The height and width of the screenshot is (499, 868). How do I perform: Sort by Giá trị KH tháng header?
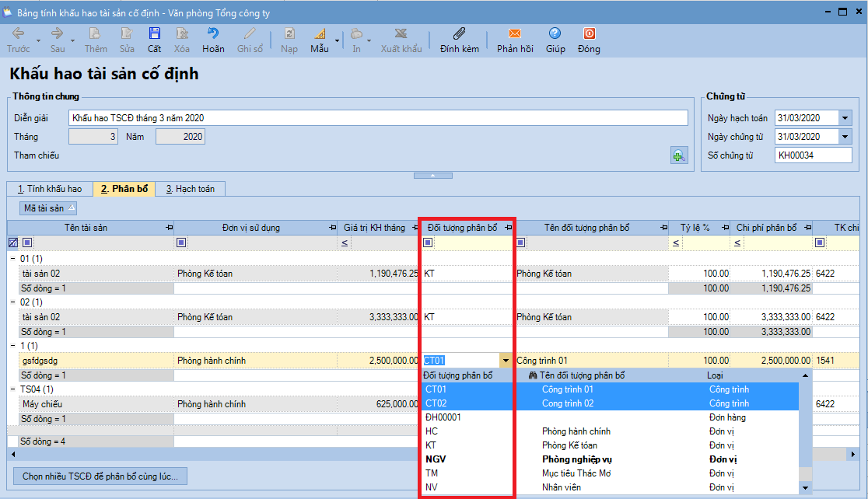374,228
